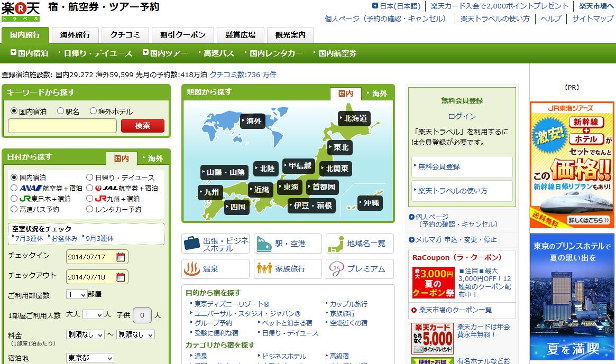Open the ログイン link
Screen dimensions: 616x364
point(462,116)
